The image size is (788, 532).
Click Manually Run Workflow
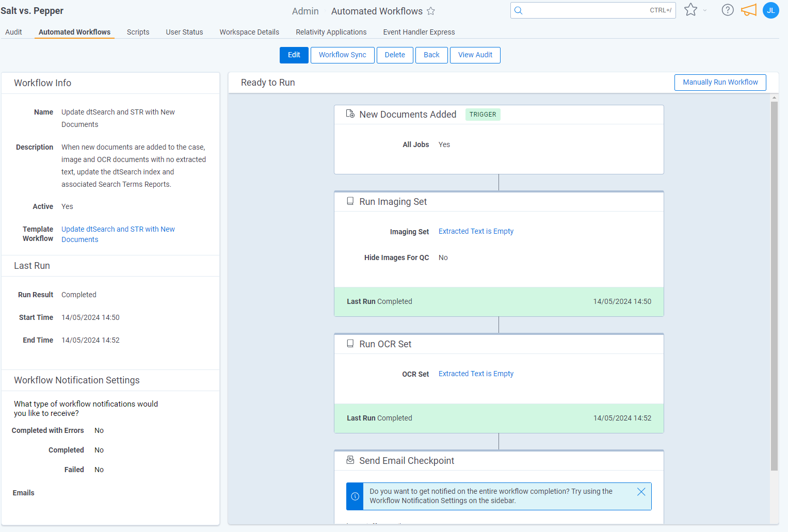pyautogui.click(x=720, y=83)
